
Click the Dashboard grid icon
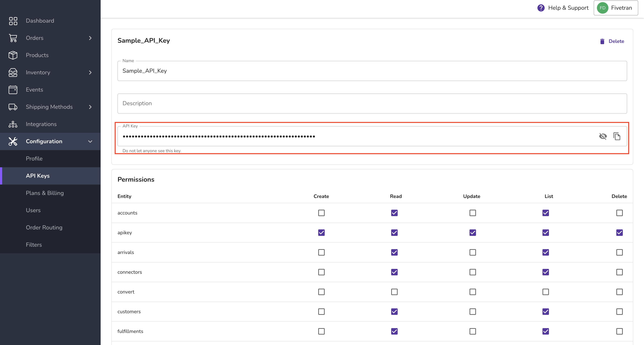(x=13, y=21)
